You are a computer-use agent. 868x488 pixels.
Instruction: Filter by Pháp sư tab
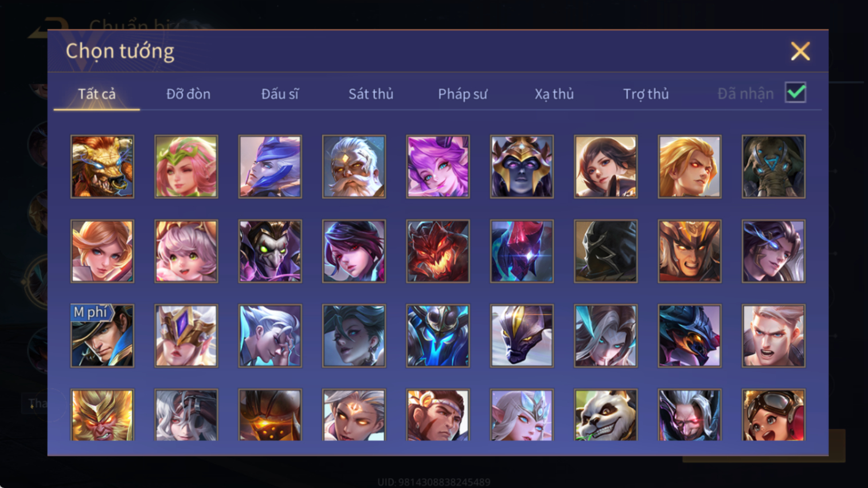pos(463,94)
